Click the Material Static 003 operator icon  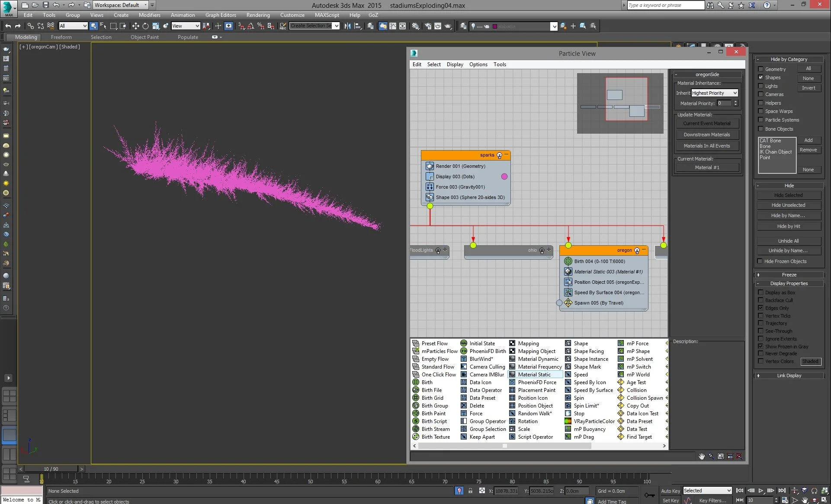(568, 272)
